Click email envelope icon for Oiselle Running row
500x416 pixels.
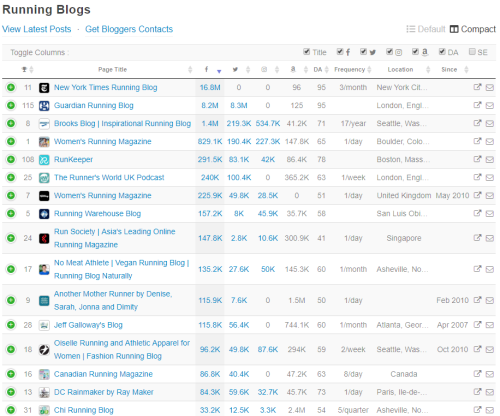(489, 350)
